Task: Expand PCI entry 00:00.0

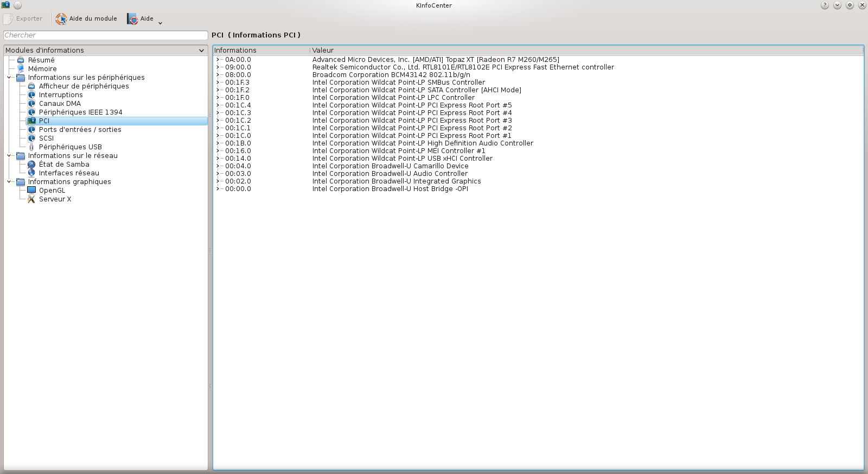Action: click(x=218, y=189)
